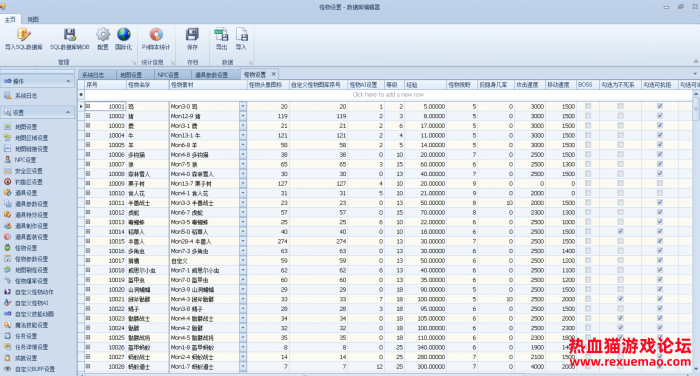
Task: Open the 配置 gear settings icon
Action: coord(103,35)
